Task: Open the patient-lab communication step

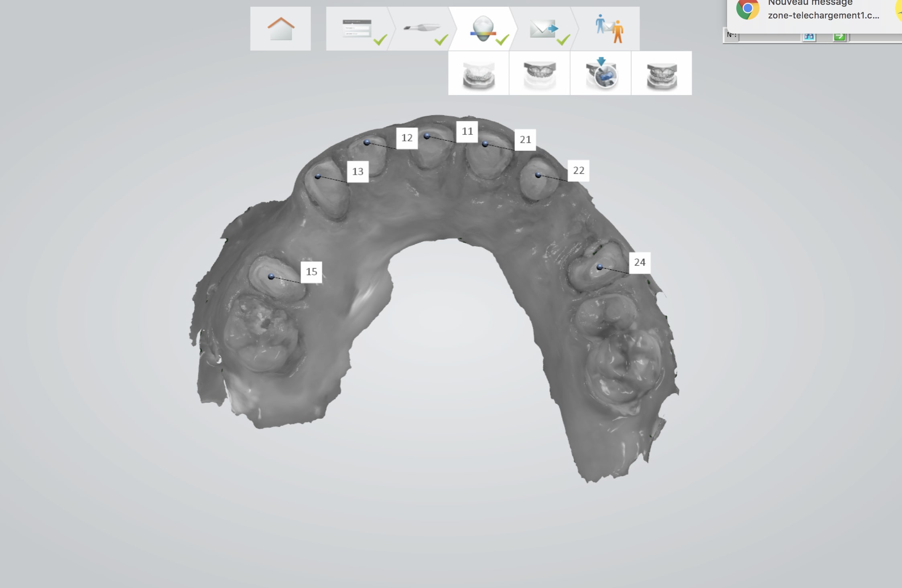Action: coord(609,29)
